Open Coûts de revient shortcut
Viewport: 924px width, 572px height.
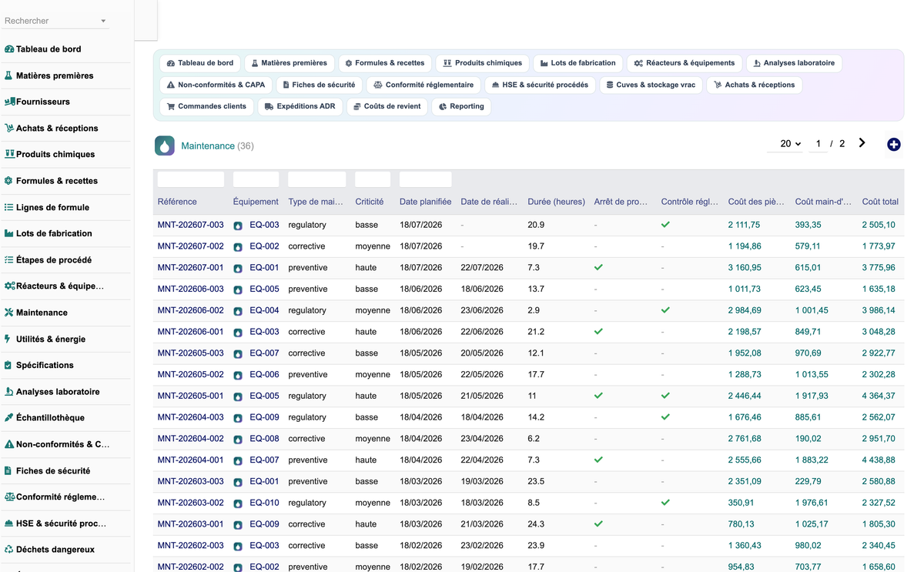pyautogui.click(x=387, y=106)
